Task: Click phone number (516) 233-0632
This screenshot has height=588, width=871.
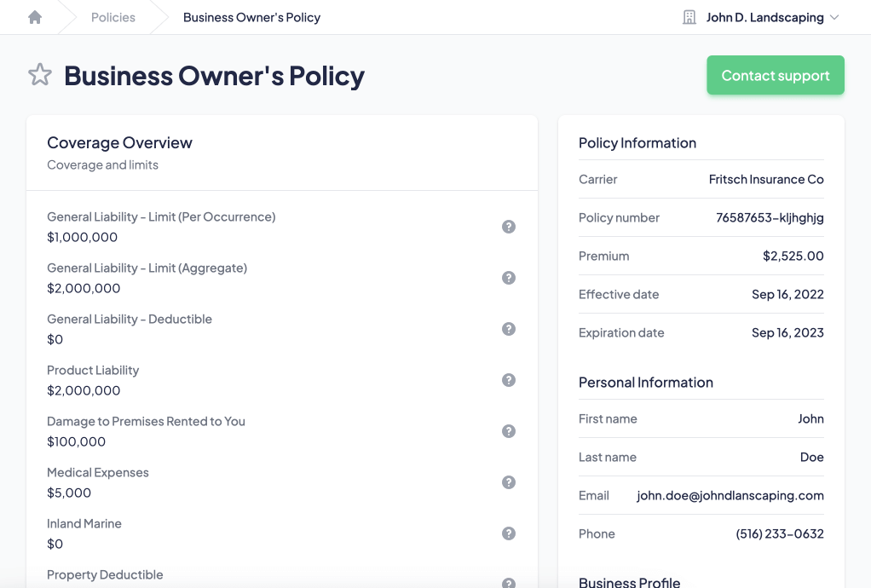Action: [779, 533]
